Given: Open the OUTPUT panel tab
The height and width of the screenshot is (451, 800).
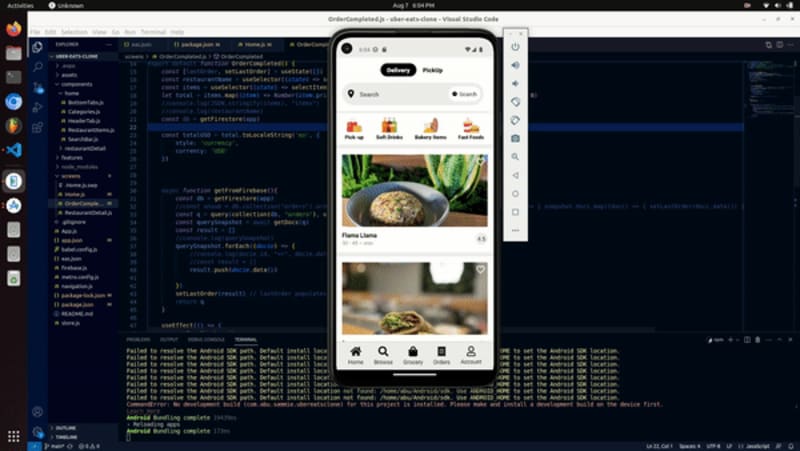Looking at the screenshot, I should (x=169, y=339).
